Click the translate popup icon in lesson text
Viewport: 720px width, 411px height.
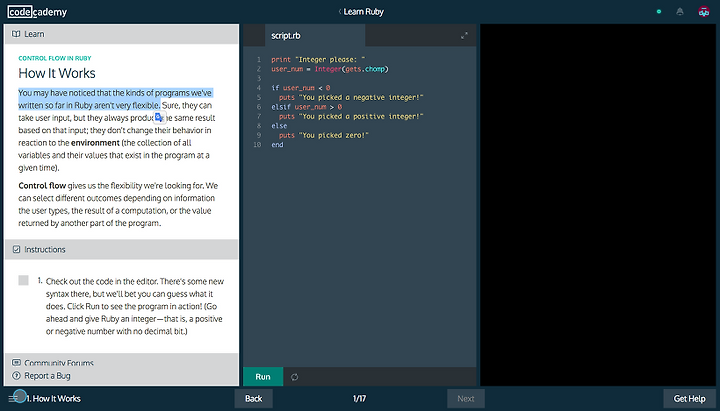pos(159,118)
